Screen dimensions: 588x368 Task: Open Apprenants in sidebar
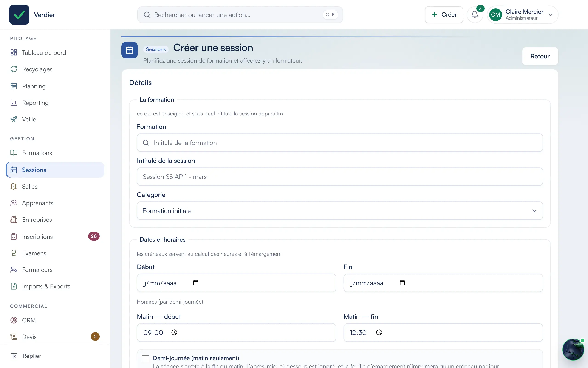(55, 203)
